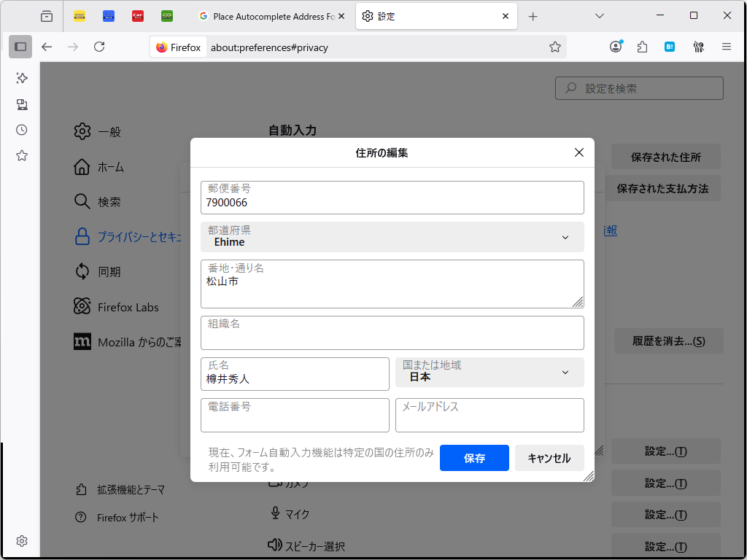The image size is (747, 560).
Task: Open browsing history via the clock icon
Action: [21, 130]
